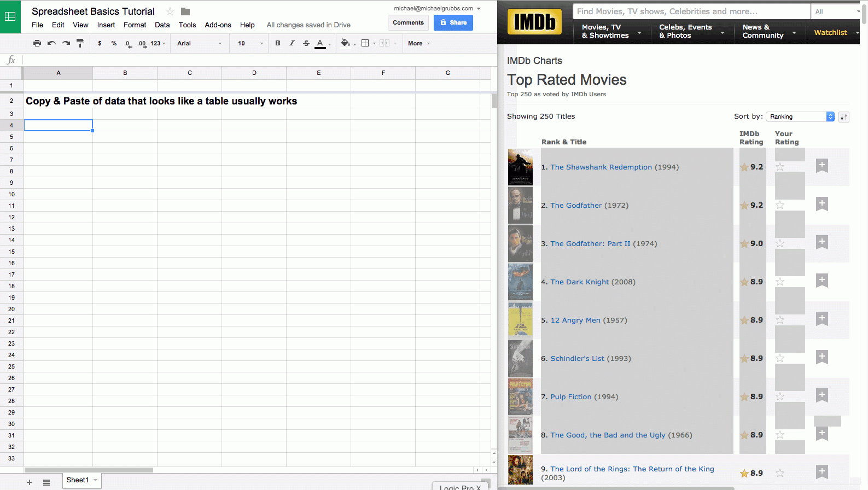The height and width of the screenshot is (490, 868).
Task: Open the Arial font dropdown
Action: tap(199, 43)
